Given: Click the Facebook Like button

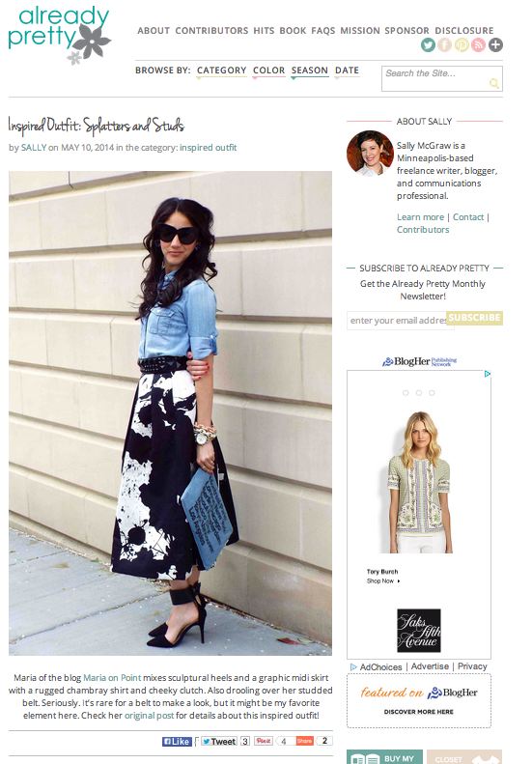Looking at the screenshot, I should point(177,742).
